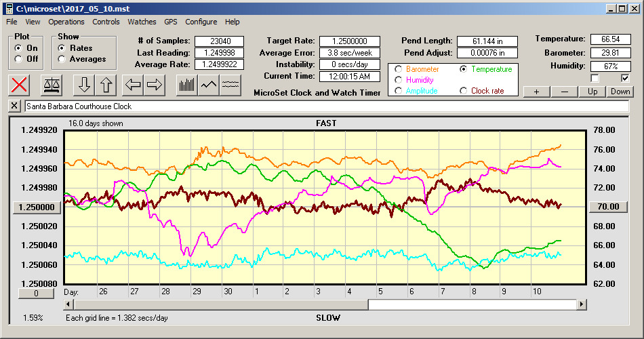Open the Configure menu
Screen dimensions: 644x339
pos(201,22)
